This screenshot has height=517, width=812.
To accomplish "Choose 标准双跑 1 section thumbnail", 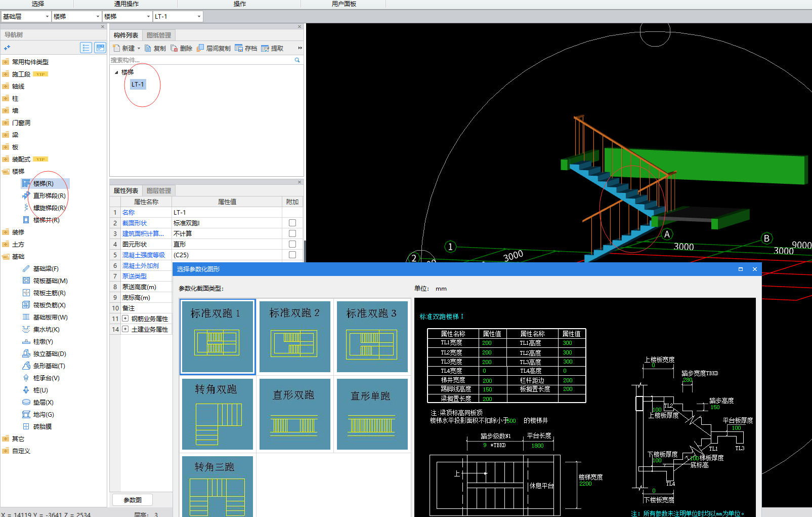I will pyautogui.click(x=217, y=337).
